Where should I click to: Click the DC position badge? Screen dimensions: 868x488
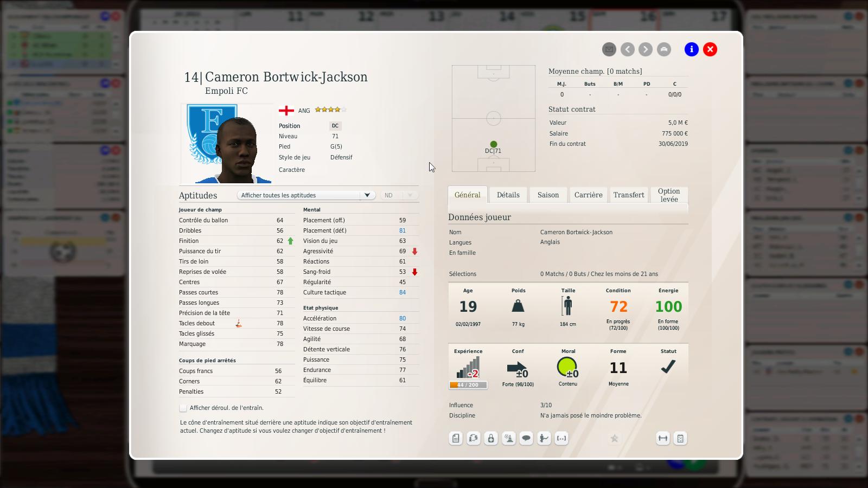[335, 126]
